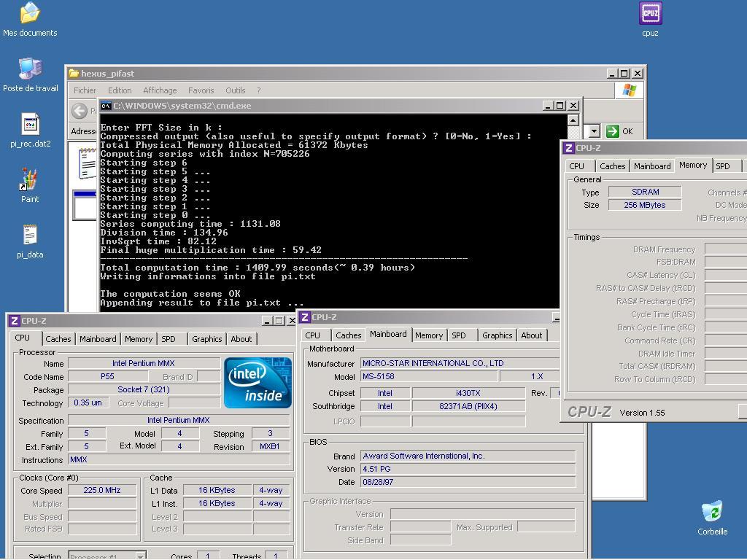This screenshot has height=560, width=747.
Task: Click the P55 code name field
Action: [107, 376]
